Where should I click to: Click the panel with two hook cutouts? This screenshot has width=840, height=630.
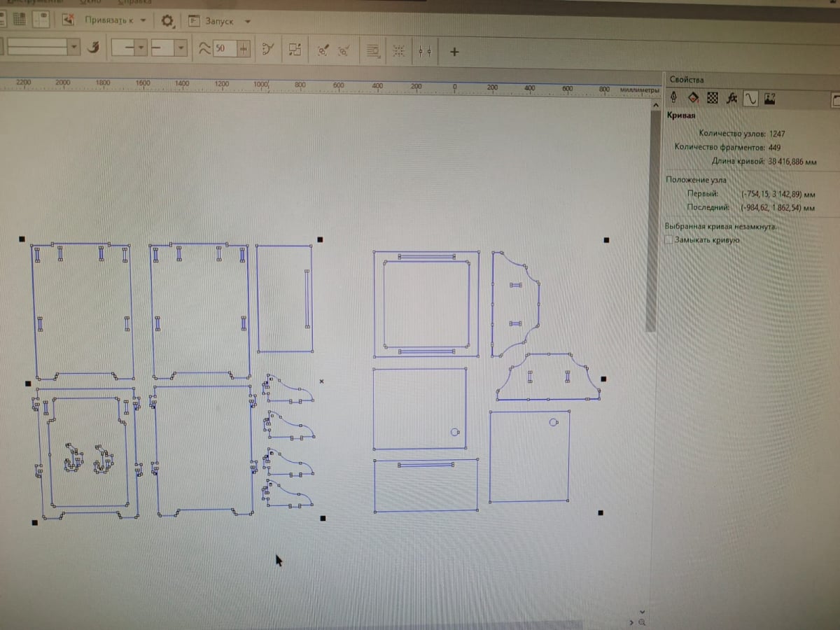[87, 454]
